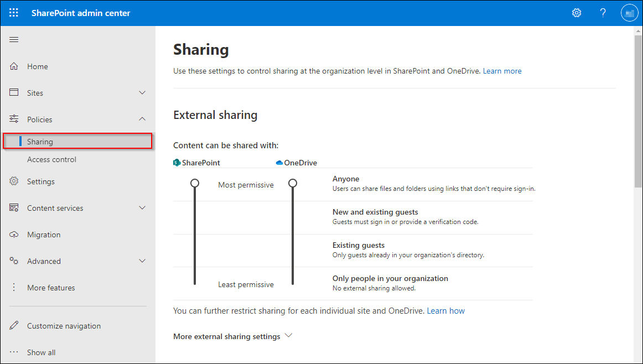This screenshot has height=364, width=643.
Task: Click the Migration cloud icon
Action: pos(14,235)
